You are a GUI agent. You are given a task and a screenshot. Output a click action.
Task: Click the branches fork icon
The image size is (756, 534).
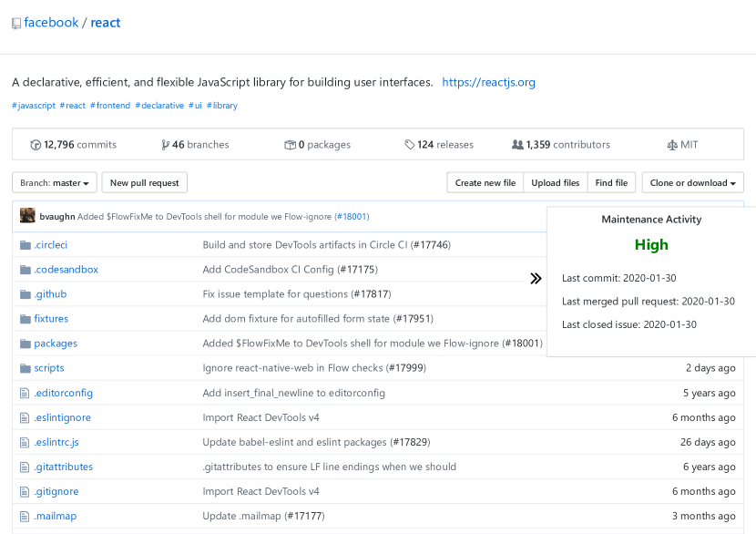pyautogui.click(x=166, y=145)
